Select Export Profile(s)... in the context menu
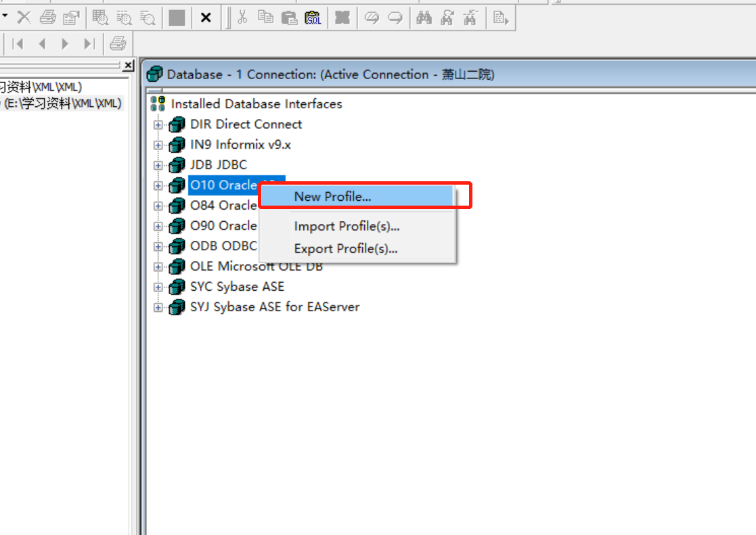The image size is (756, 535). tap(347, 248)
